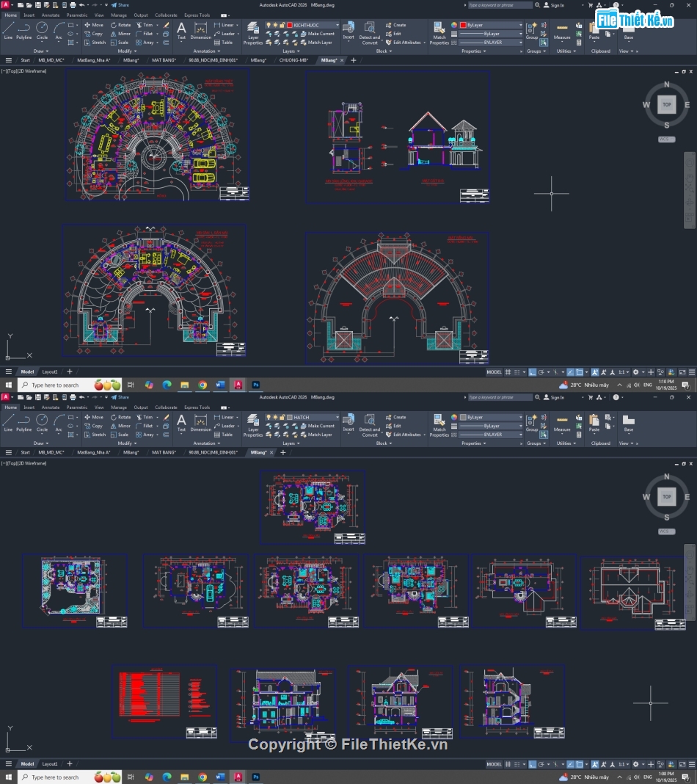The image size is (697, 784).
Task: Toggle the layer light bulb on
Action: (x=269, y=25)
